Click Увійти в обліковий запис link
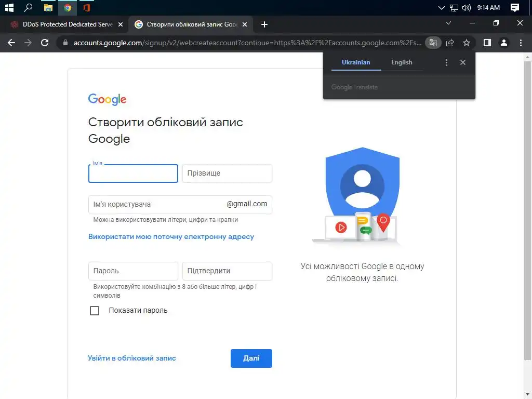 tap(131, 358)
